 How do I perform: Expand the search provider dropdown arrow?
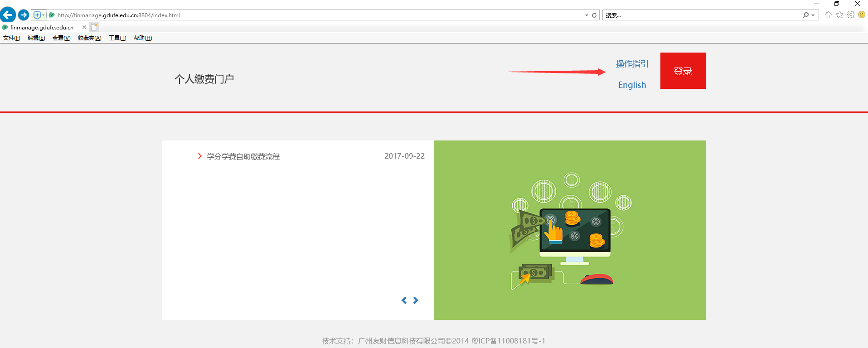tap(813, 15)
